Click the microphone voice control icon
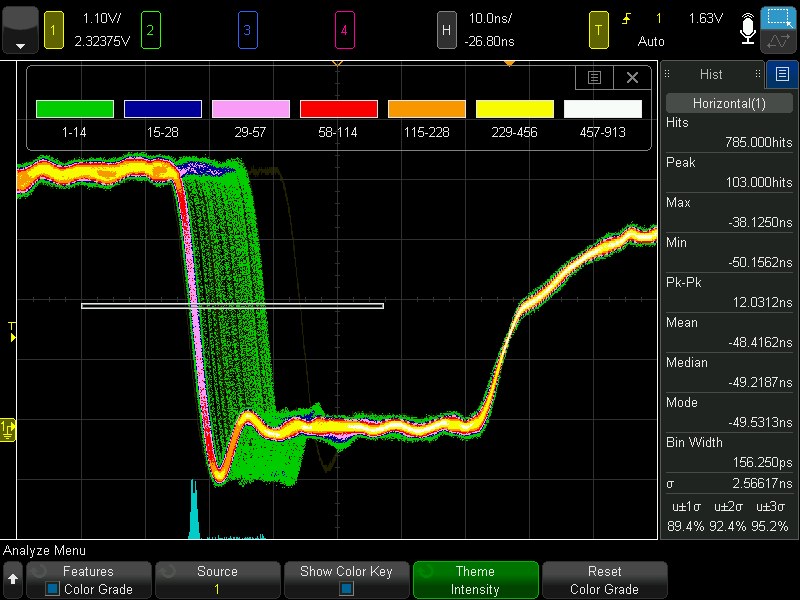 (747, 29)
